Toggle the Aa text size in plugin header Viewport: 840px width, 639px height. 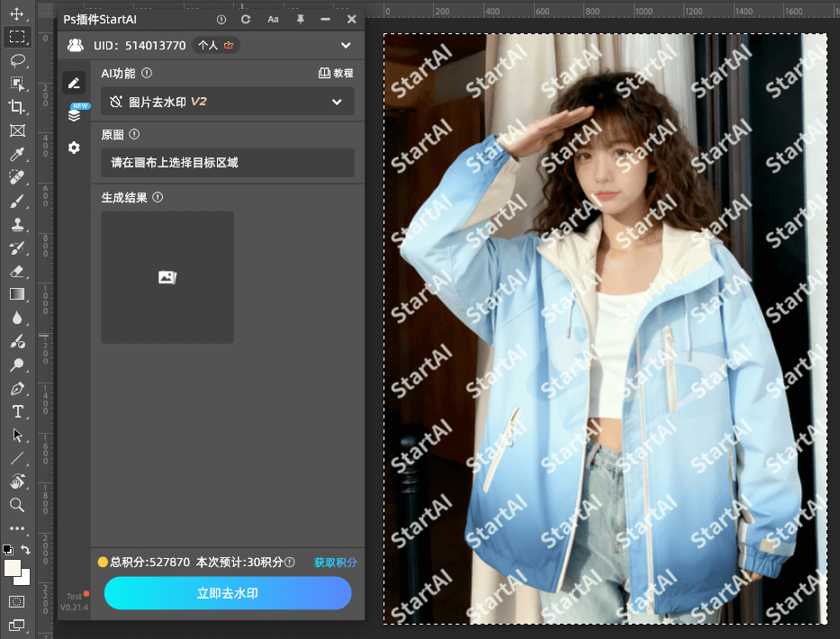point(273,18)
